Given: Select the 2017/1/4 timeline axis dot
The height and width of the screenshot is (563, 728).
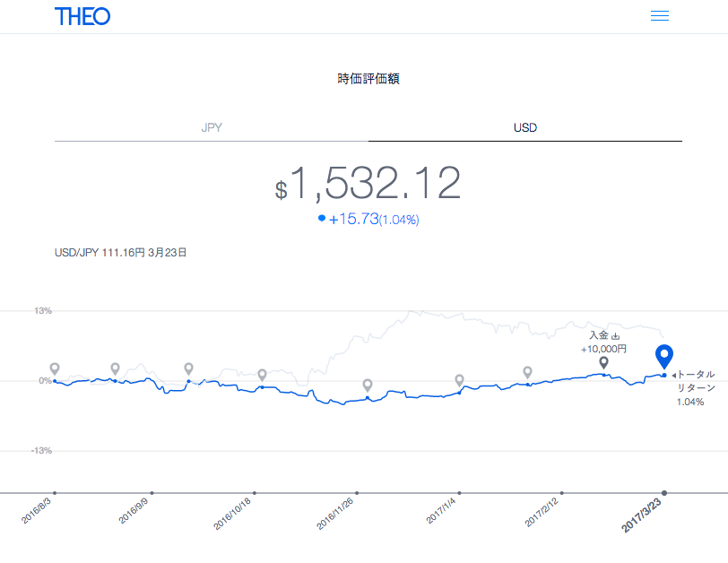Looking at the screenshot, I should click(459, 493).
